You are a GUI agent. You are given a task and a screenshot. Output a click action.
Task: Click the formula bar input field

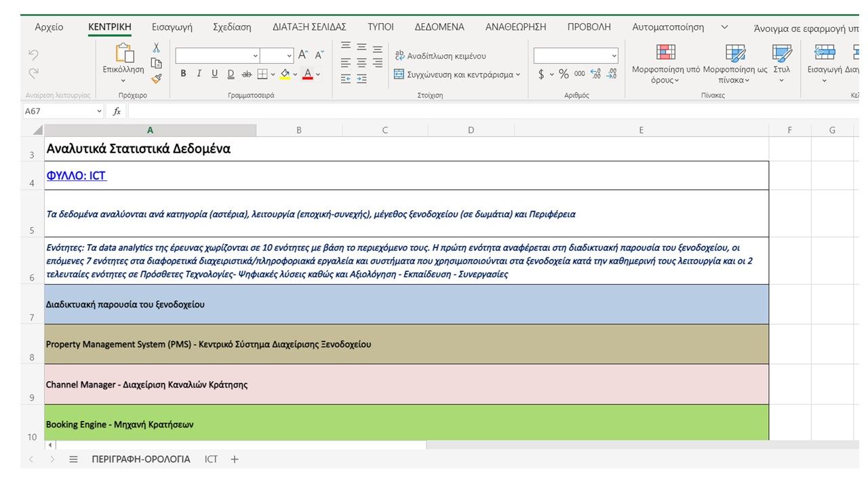[x=493, y=111]
